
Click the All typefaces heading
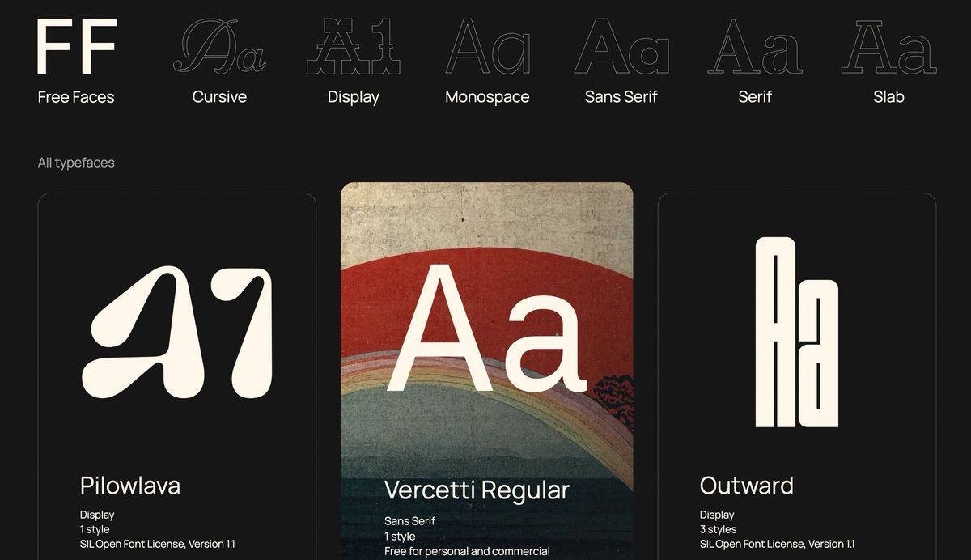[x=76, y=163]
